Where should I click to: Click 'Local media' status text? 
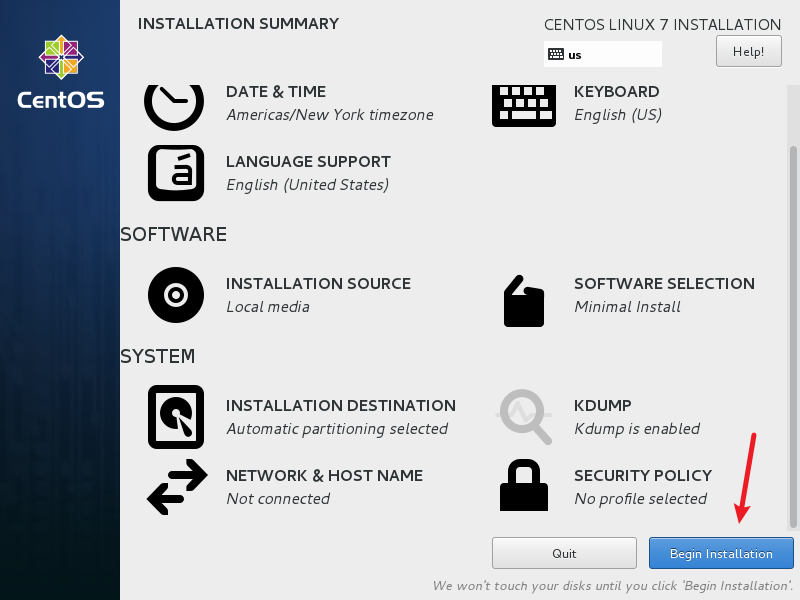268,307
